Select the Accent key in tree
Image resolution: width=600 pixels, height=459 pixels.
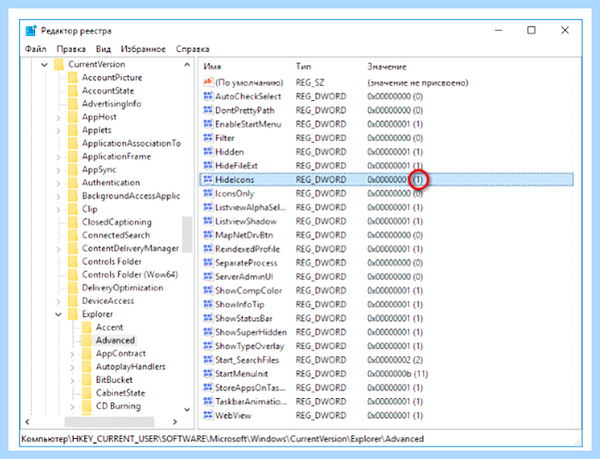(x=109, y=327)
